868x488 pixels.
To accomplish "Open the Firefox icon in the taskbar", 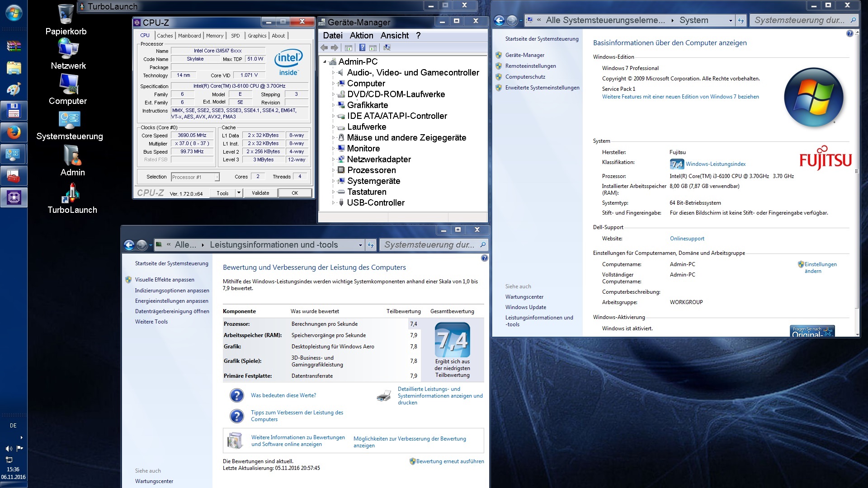I will [14, 133].
